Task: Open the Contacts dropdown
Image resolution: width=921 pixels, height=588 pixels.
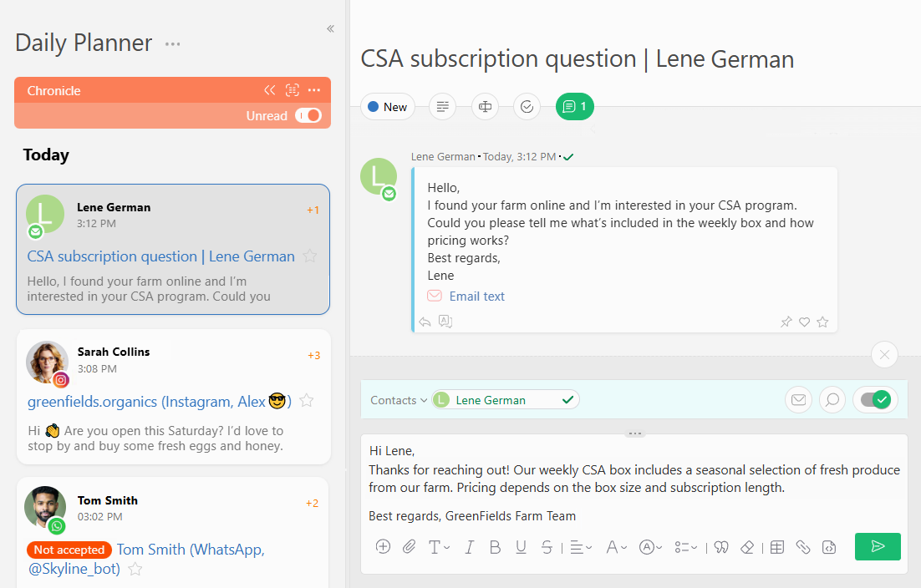Action: point(399,400)
